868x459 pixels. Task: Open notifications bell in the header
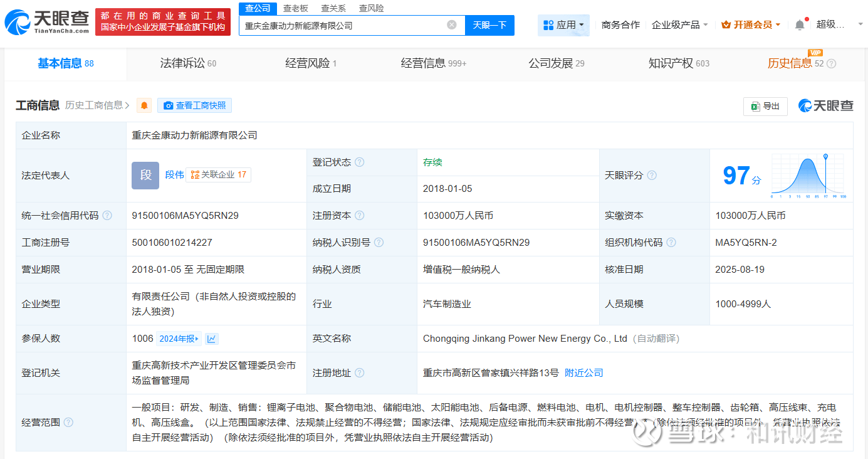800,25
